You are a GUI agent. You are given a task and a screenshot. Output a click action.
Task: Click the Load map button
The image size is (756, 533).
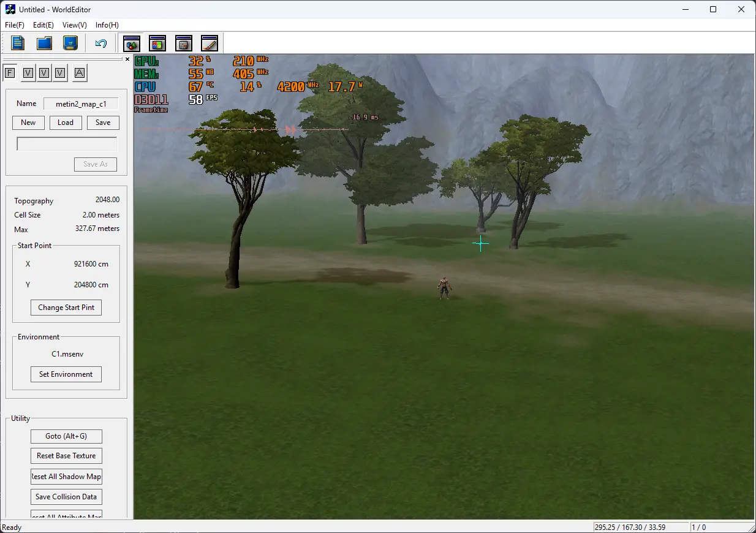[x=66, y=123]
